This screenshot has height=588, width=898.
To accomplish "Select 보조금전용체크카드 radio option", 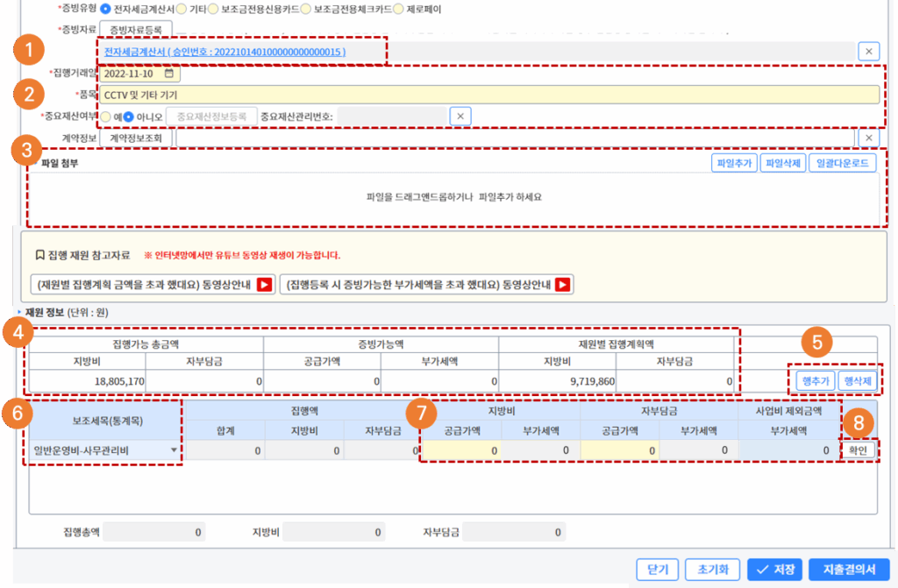I will [306, 9].
